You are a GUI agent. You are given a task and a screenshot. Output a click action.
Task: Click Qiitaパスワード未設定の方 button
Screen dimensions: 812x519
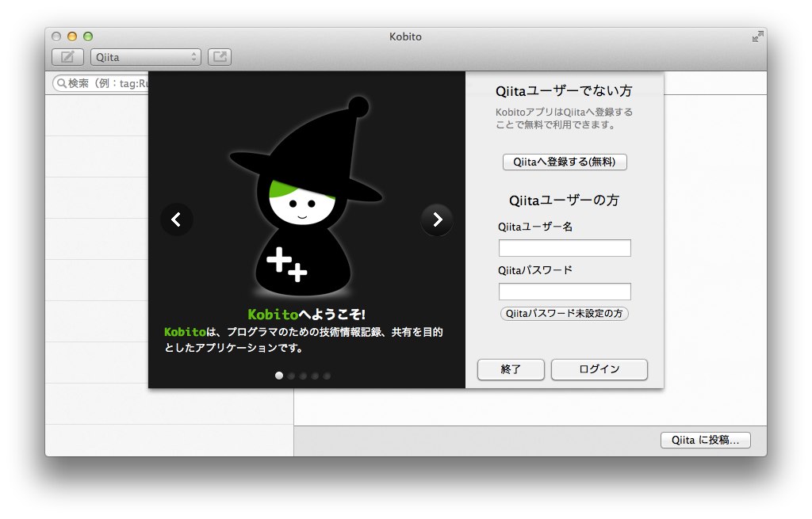[x=565, y=314]
